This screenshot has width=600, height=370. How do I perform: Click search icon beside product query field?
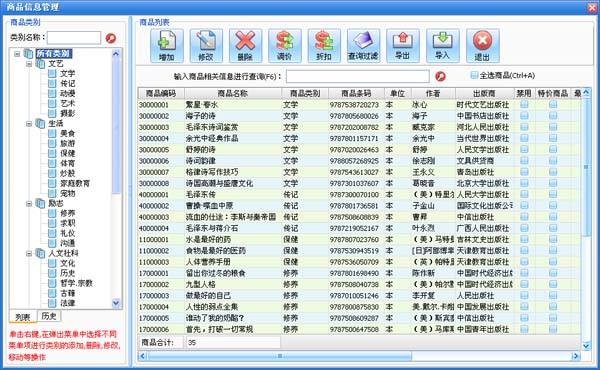[440, 76]
